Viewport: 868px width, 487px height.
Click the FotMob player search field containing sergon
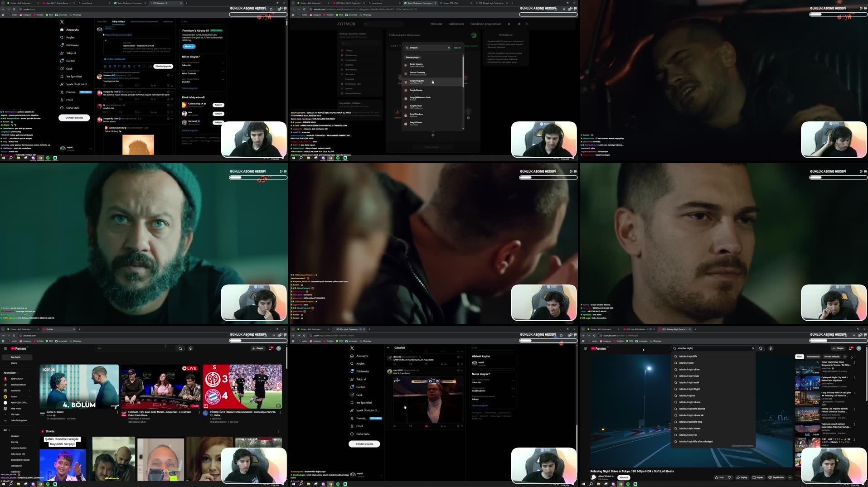tap(427, 48)
